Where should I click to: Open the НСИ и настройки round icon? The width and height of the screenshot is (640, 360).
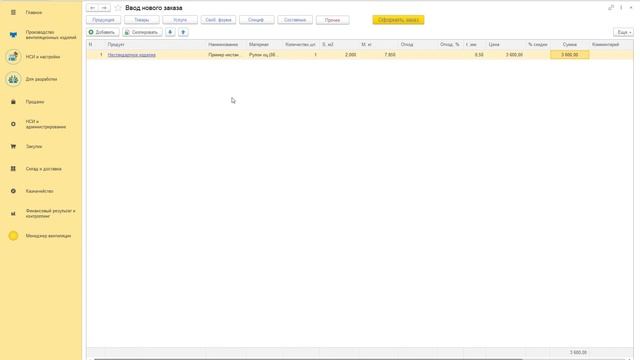(13, 57)
